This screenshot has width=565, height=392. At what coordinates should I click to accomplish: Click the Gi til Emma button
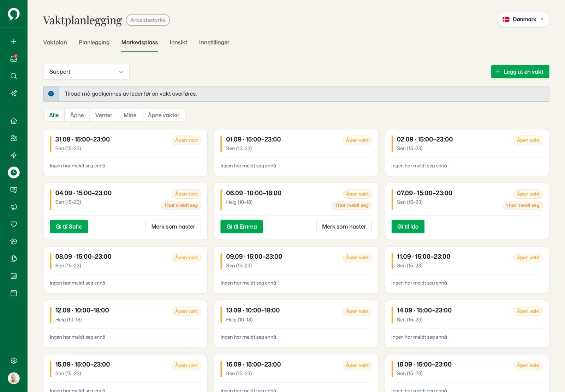[242, 227]
